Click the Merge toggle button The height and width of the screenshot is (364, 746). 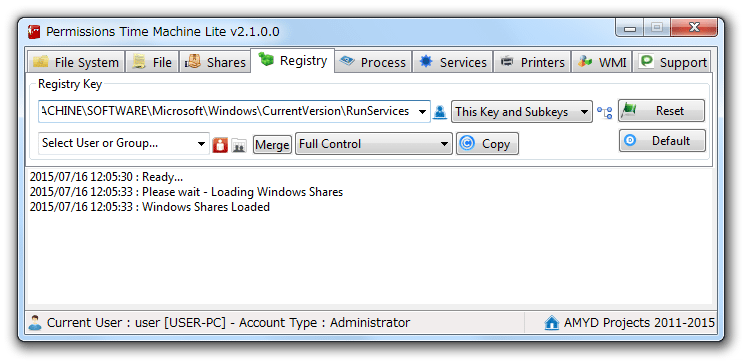[272, 145]
